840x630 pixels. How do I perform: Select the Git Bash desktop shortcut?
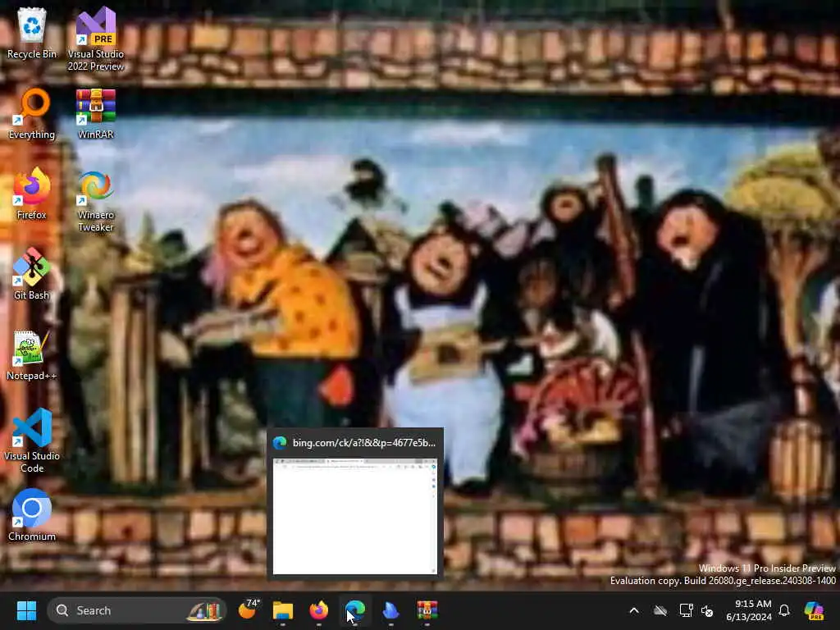coord(32,274)
